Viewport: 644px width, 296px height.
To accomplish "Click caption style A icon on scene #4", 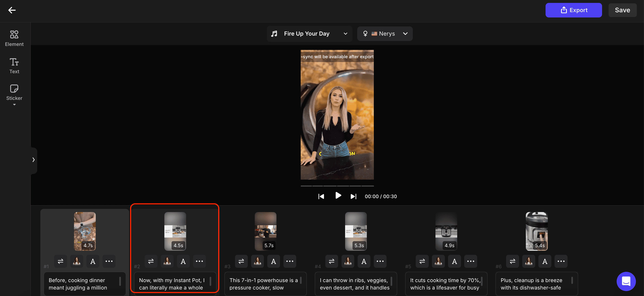I will point(364,261).
